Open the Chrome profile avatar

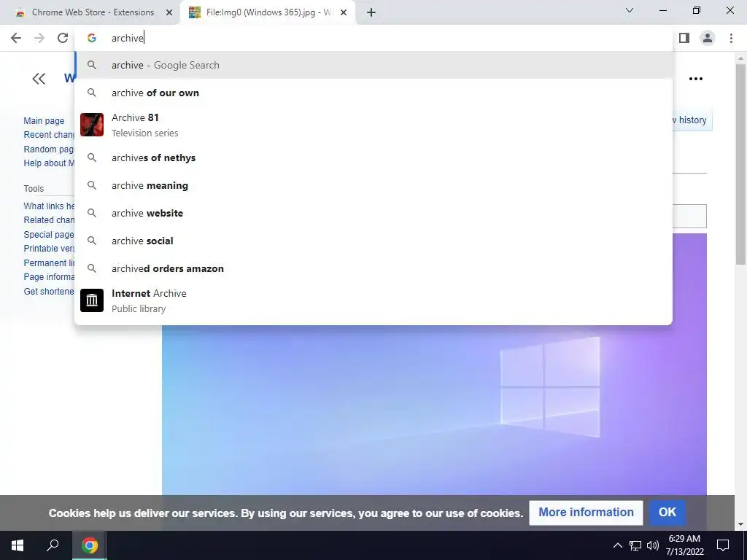[x=708, y=38]
